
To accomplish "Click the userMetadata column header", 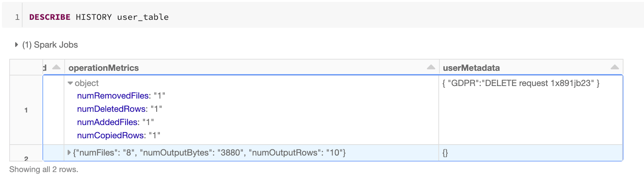I will 471,68.
